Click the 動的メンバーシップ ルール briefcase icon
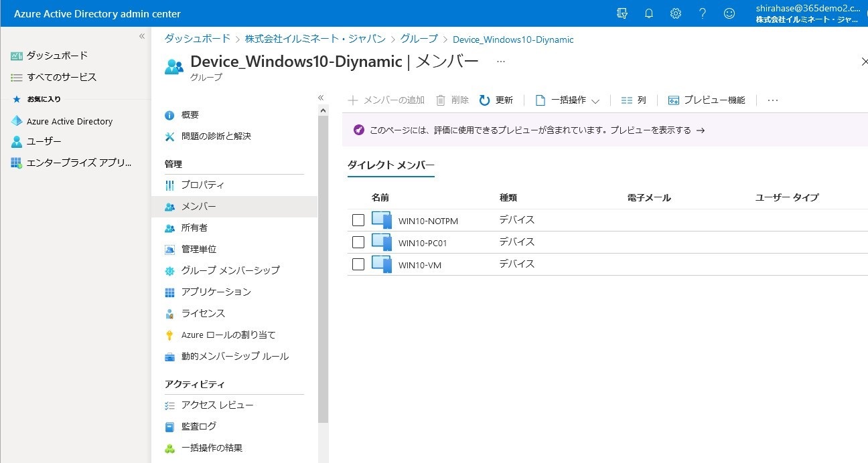 [169, 357]
